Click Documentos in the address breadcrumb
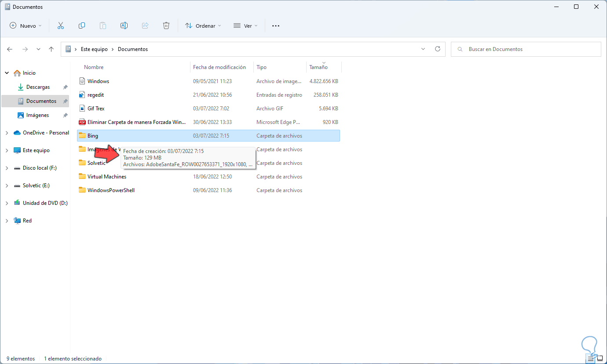 (133, 49)
